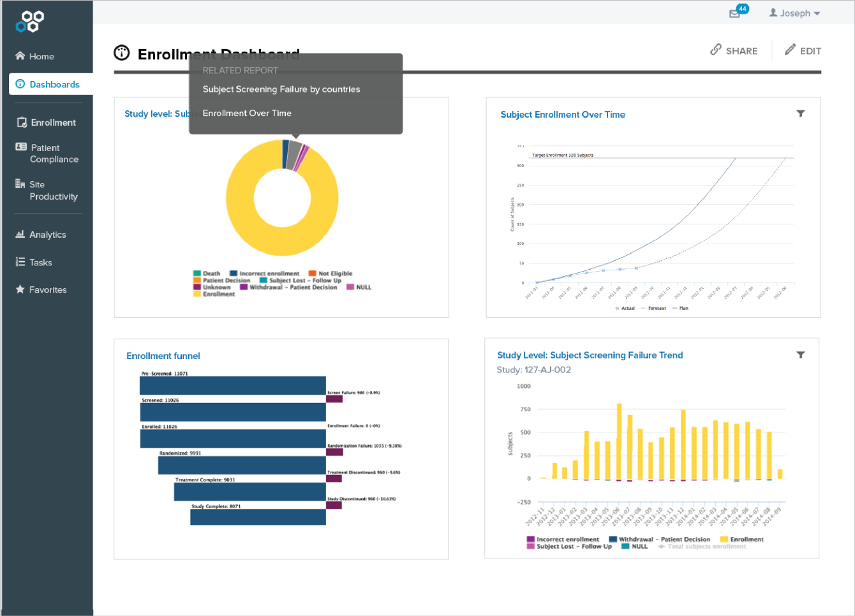
Task: Toggle Actual series legend in line chart
Action: [625, 308]
